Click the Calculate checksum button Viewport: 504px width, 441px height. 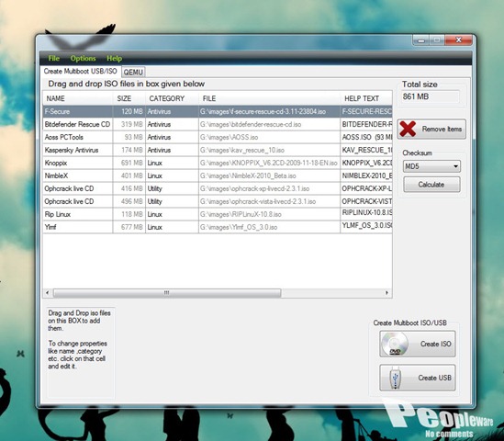[x=431, y=185]
